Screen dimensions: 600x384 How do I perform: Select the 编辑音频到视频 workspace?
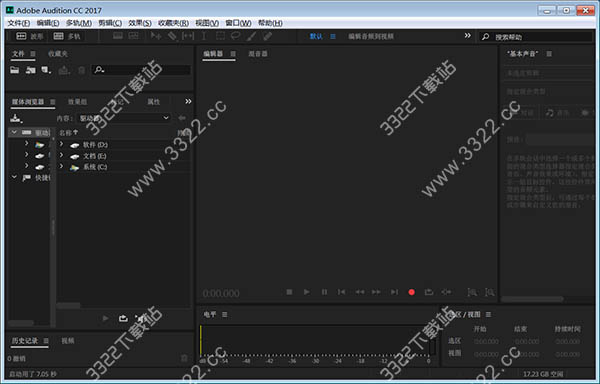click(371, 36)
